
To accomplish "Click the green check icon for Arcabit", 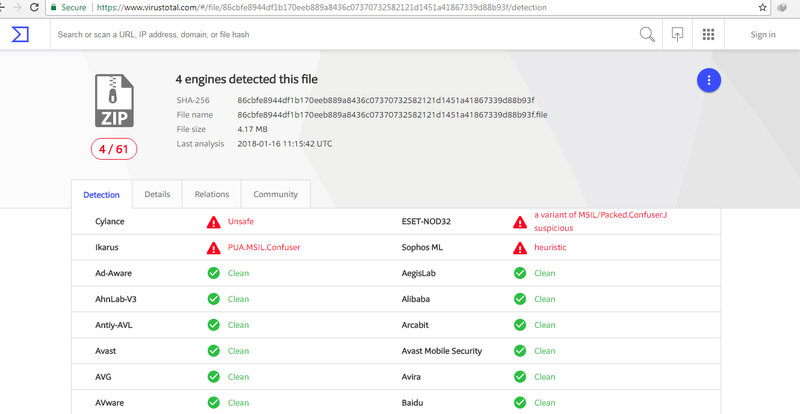I will 520,325.
